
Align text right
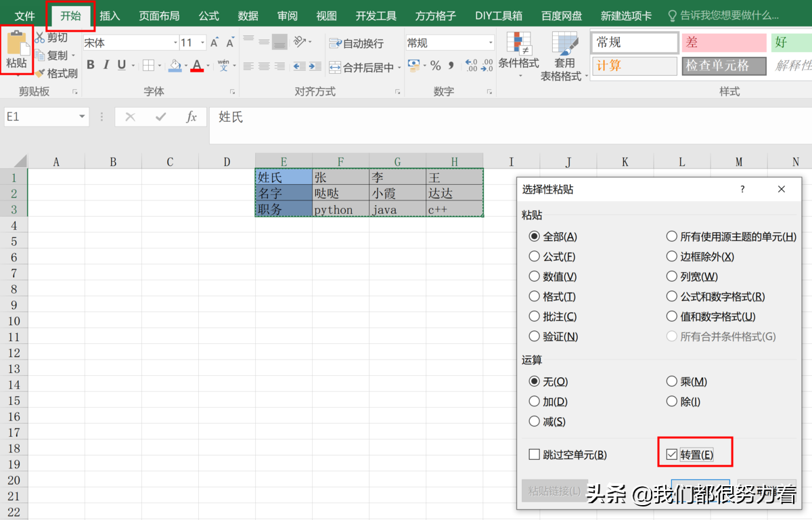pyautogui.click(x=279, y=66)
